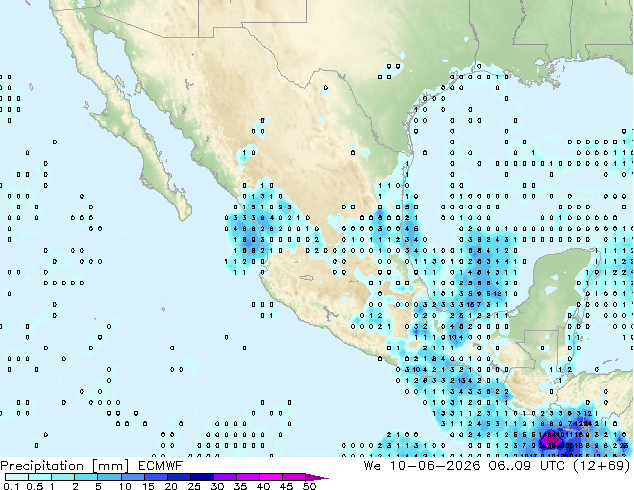Viewport: 634px width, 490px height.
Task: Select the 30–35 mm purple legend swatch
Action: coord(225,477)
